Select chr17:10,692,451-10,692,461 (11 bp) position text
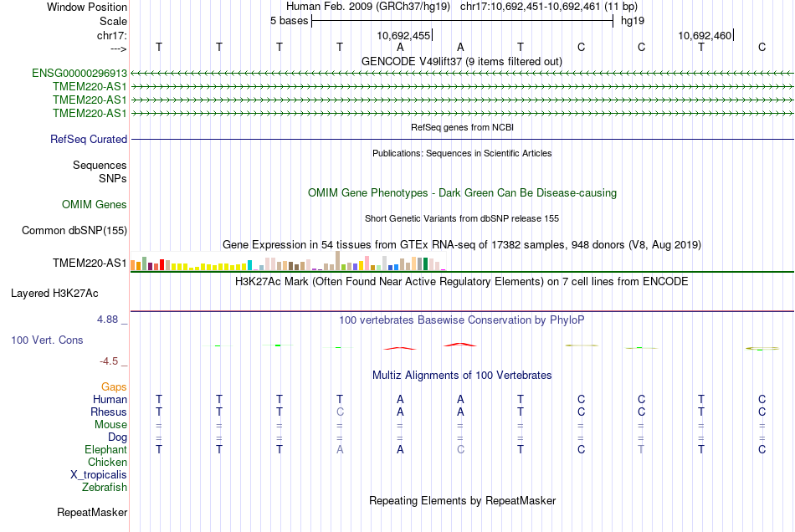This screenshot has width=795, height=532. tap(549, 7)
